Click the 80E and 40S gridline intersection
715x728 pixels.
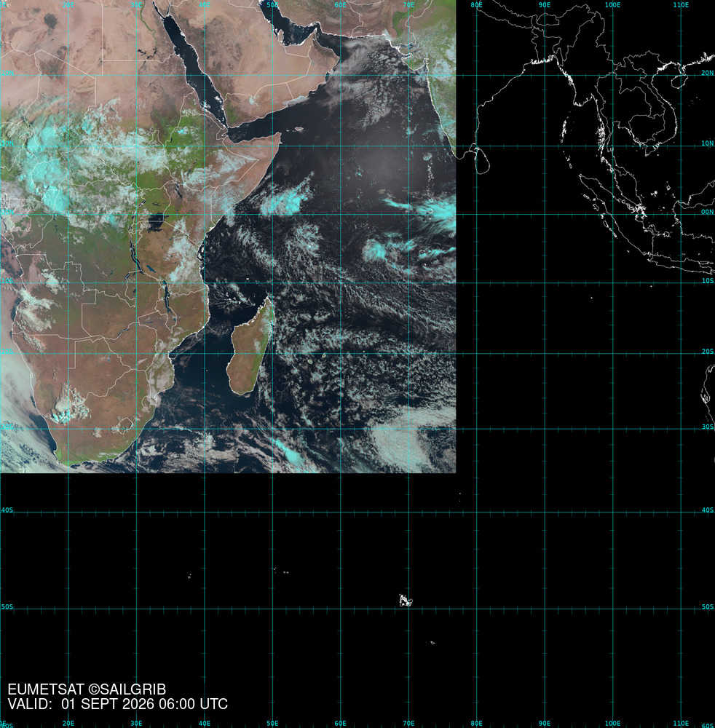point(476,512)
